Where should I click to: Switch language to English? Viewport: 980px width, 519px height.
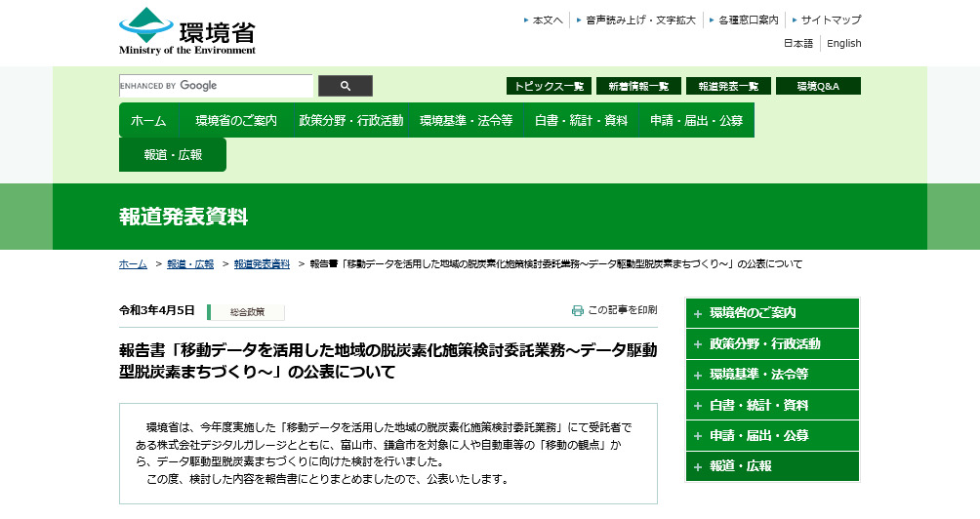pos(843,43)
